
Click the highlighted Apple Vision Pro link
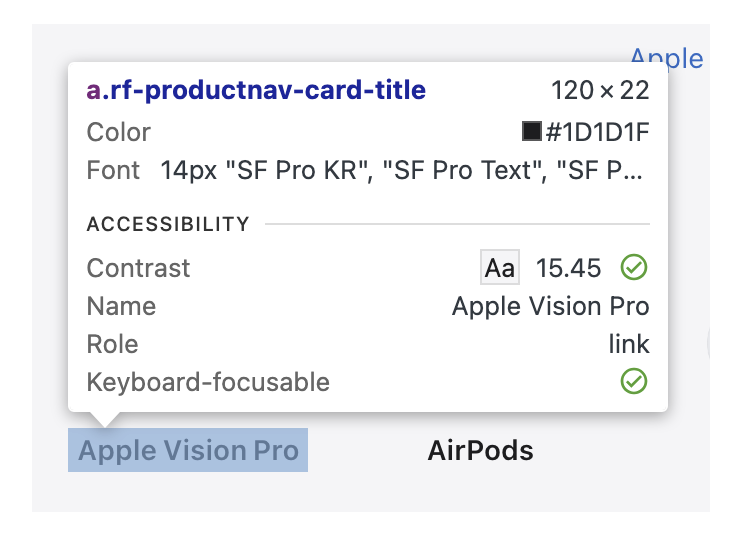click(x=188, y=451)
